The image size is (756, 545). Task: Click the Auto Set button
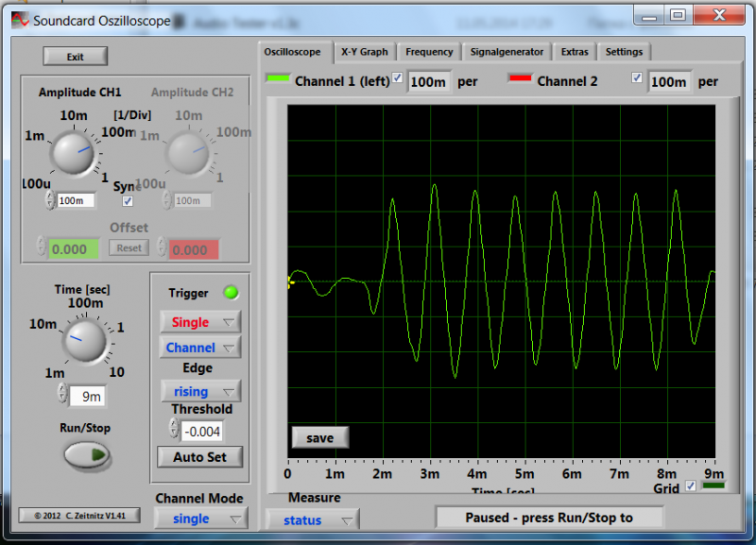pyautogui.click(x=200, y=457)
